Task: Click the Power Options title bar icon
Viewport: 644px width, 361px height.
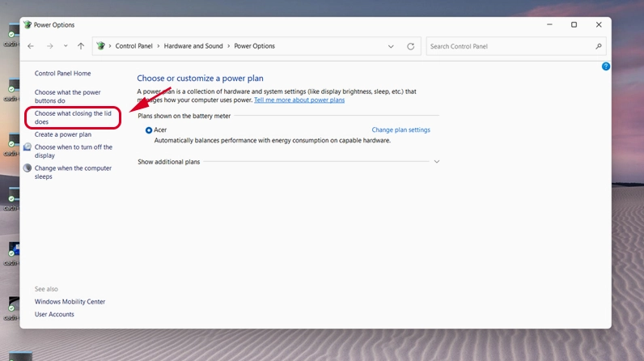Action: click(27, 25)
